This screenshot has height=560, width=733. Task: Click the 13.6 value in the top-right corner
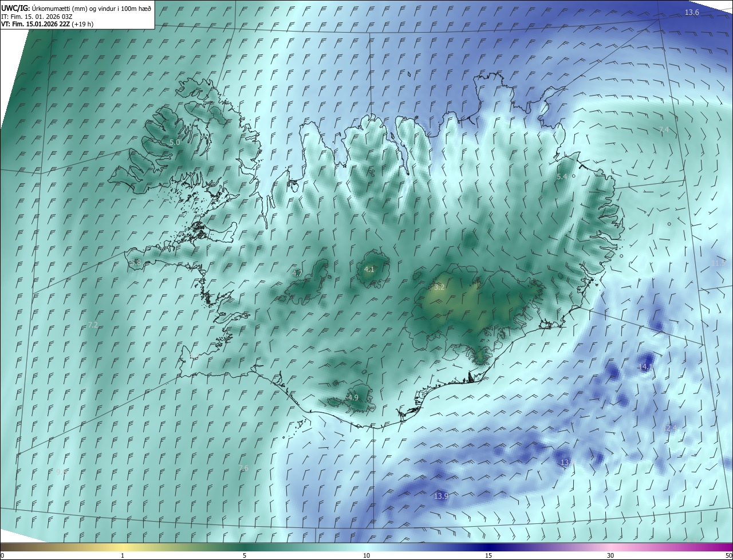692,13
